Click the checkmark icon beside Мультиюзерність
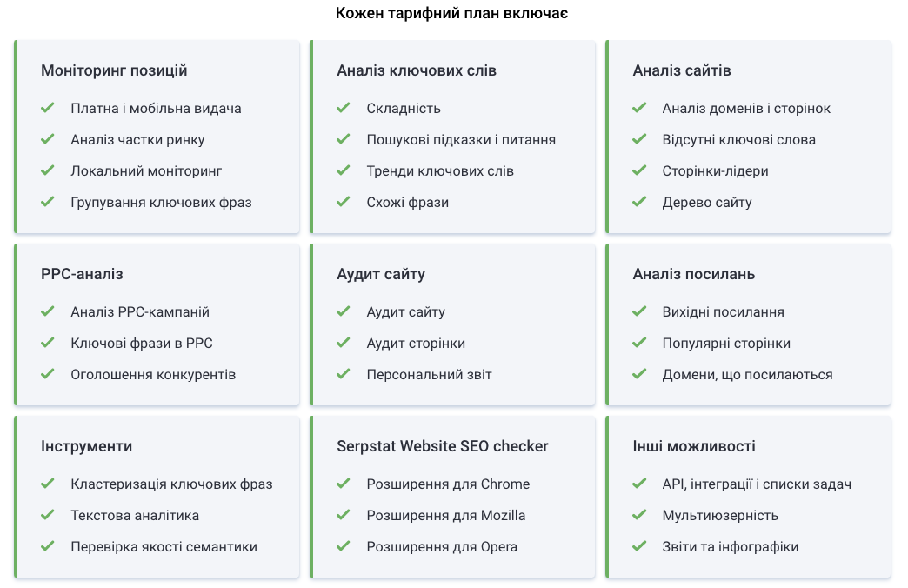 639,515
